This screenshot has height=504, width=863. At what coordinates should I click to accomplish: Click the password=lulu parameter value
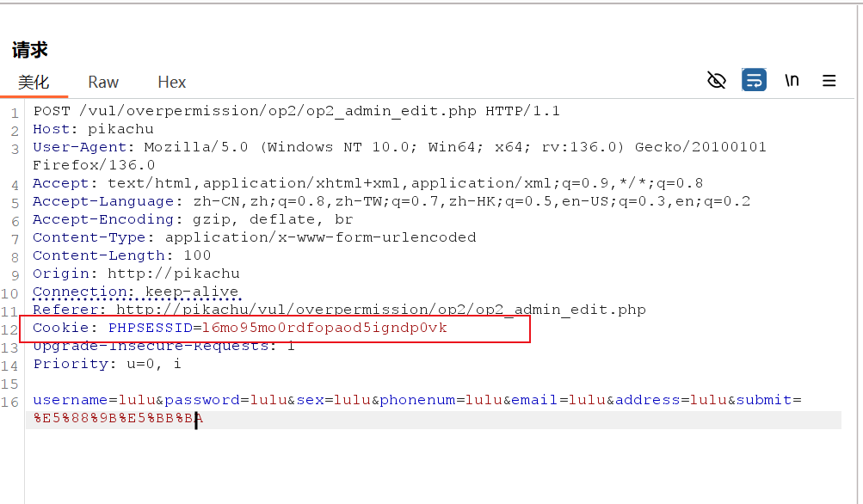tap(268, 400)
